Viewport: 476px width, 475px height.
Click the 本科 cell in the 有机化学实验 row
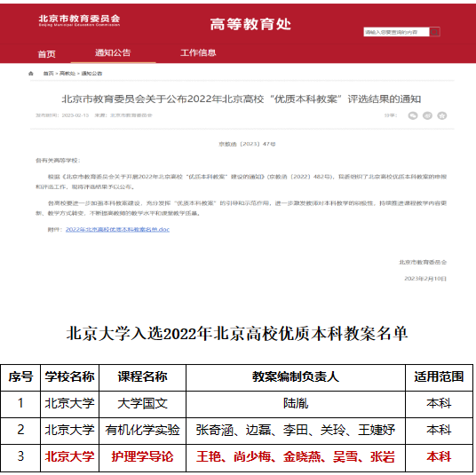pos(439,431)
